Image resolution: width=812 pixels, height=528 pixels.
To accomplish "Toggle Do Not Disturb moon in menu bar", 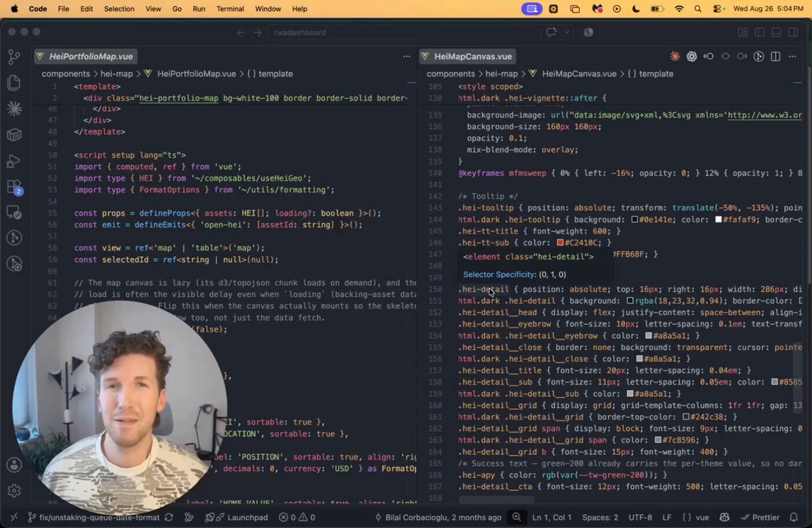I will pyautogui.click(x=636, y=9).
